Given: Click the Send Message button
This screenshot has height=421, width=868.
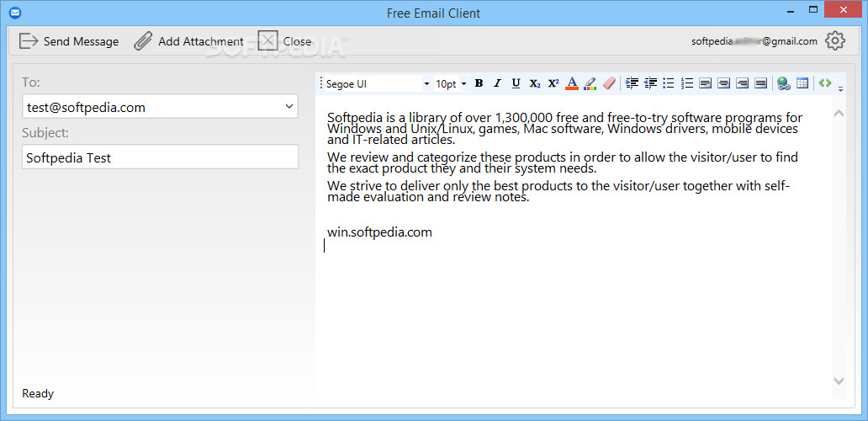Looking at the screenshot, I should pyautogui.click(x=69, y=41).
